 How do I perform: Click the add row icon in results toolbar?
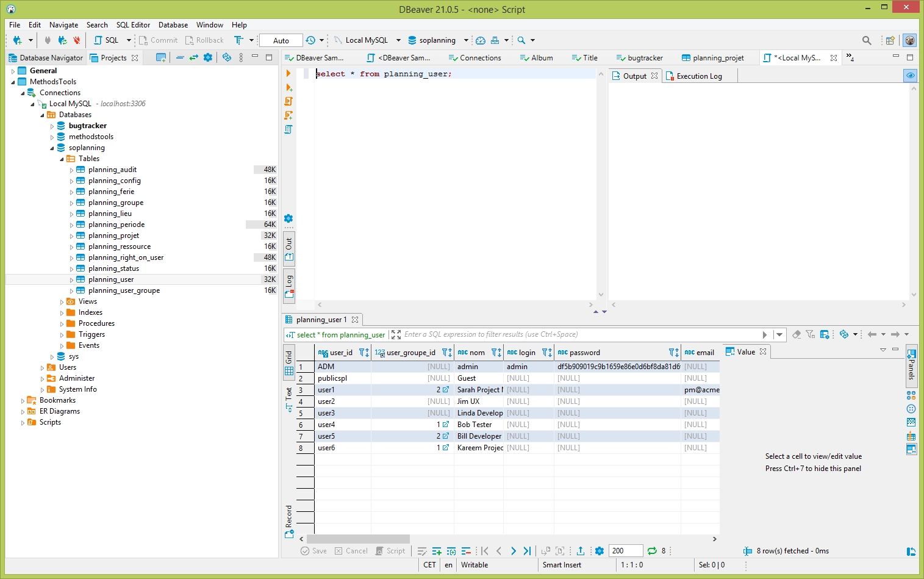(x=437, y=551)
